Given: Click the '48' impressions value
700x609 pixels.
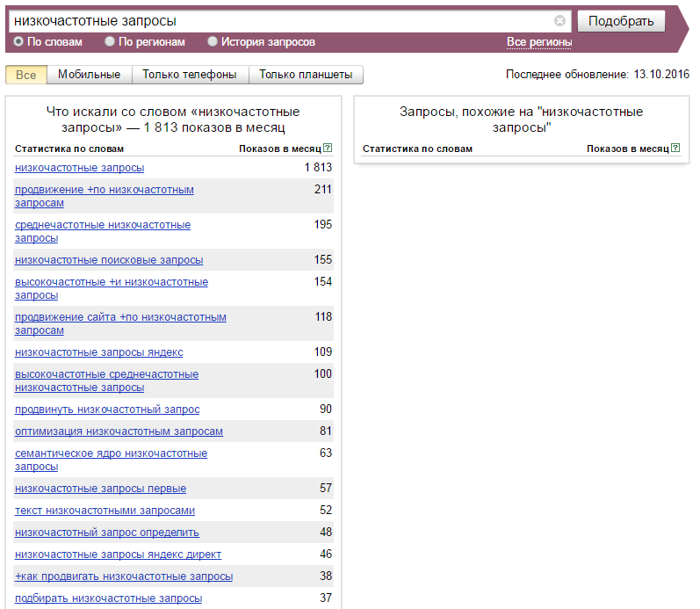Looking at the screenshot, I should click(326, 533).
